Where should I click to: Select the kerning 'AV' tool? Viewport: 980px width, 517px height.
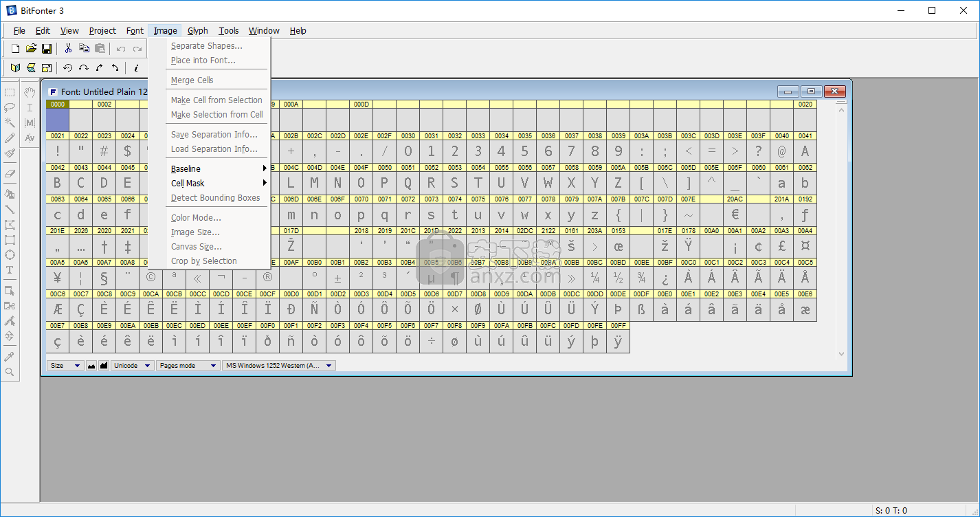pos(30,138)
